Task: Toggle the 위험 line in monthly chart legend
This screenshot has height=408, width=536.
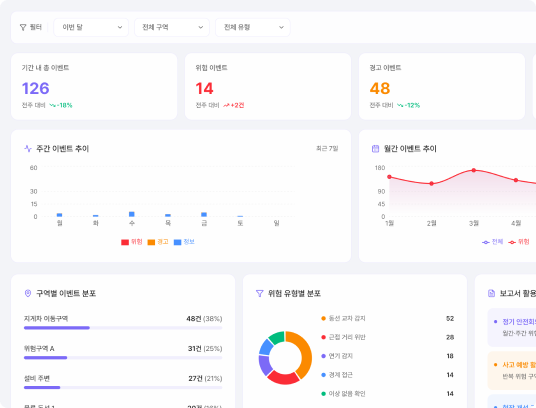Action: point(519,242)
